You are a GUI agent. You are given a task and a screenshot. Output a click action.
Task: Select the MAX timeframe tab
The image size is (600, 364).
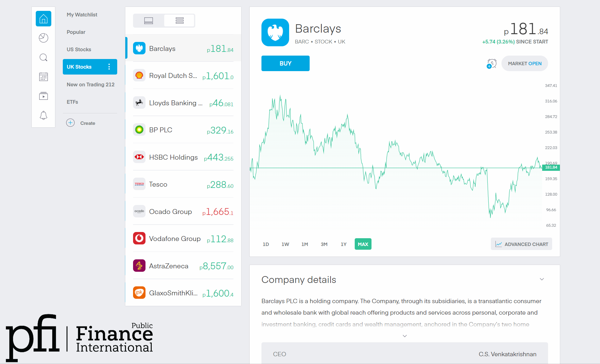pos(362,244)
